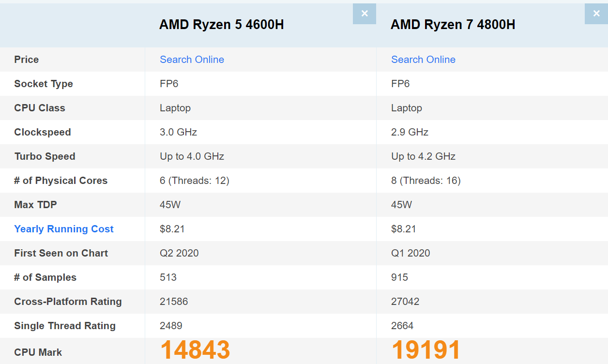This screenshot has height=364, width=608.
Task: Click the CPU Mark row label
Action: point(38,352)
